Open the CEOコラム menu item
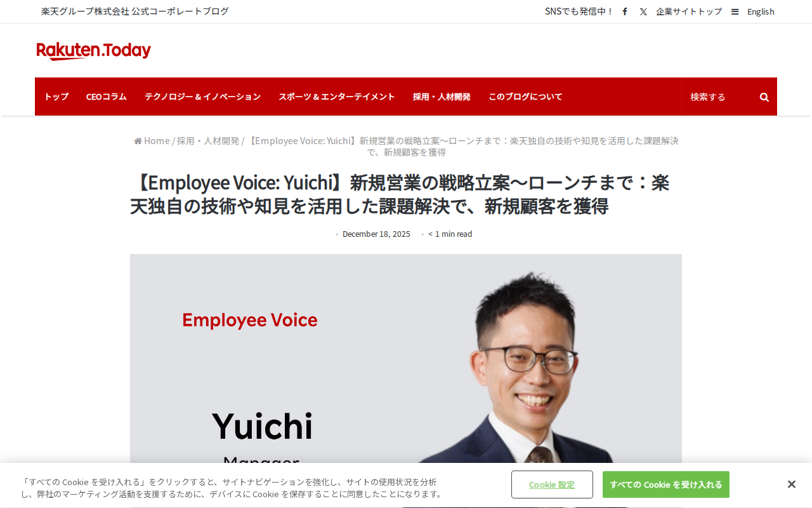 point(107,97)
